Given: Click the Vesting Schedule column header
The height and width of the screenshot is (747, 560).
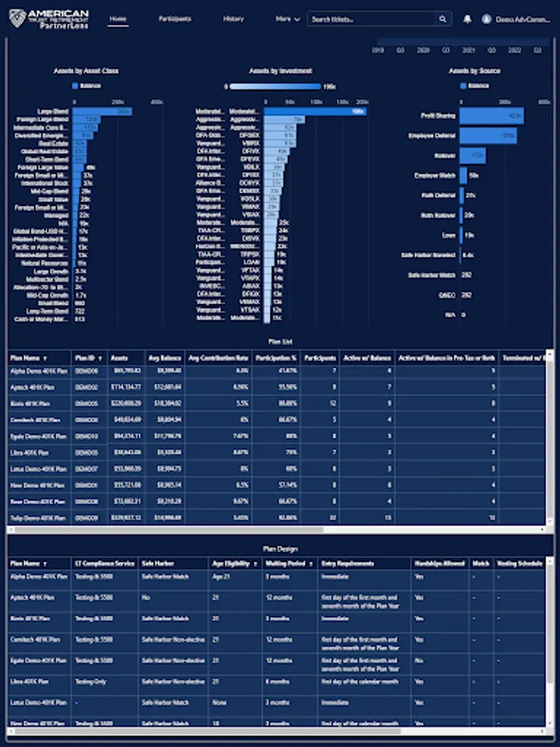Looking at the screenshot, I should (x=519, y=564).
